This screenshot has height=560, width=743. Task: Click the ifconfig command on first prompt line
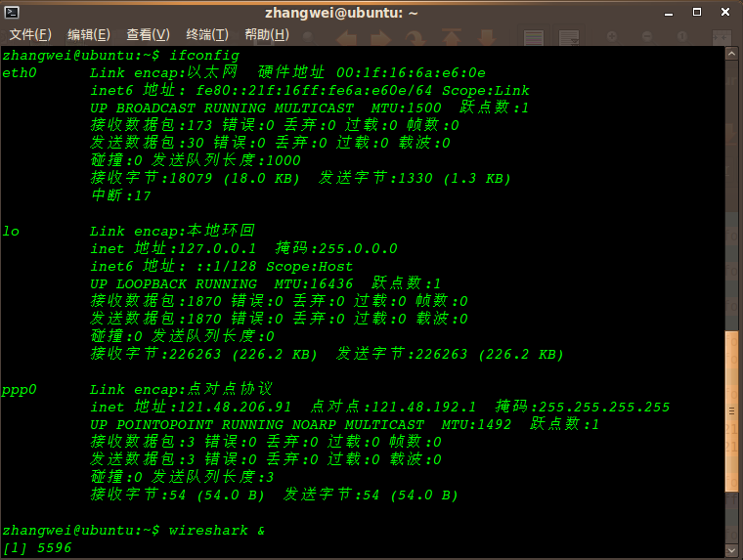[x=204, y=56]
